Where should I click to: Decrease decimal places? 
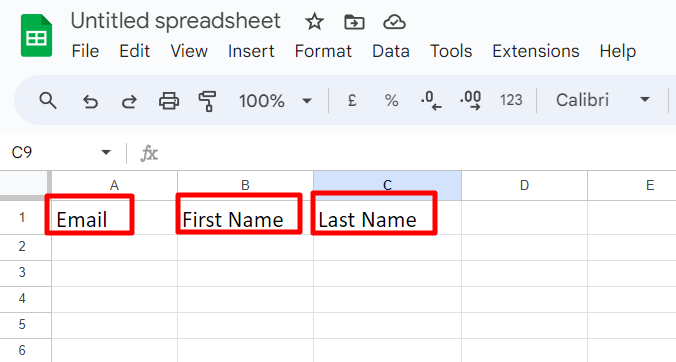(431, 100)
